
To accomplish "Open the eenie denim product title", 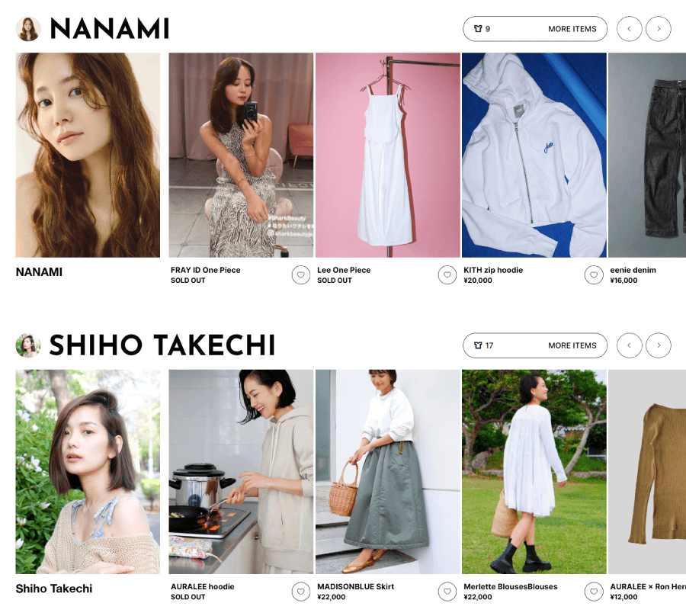I will point(633,270).
